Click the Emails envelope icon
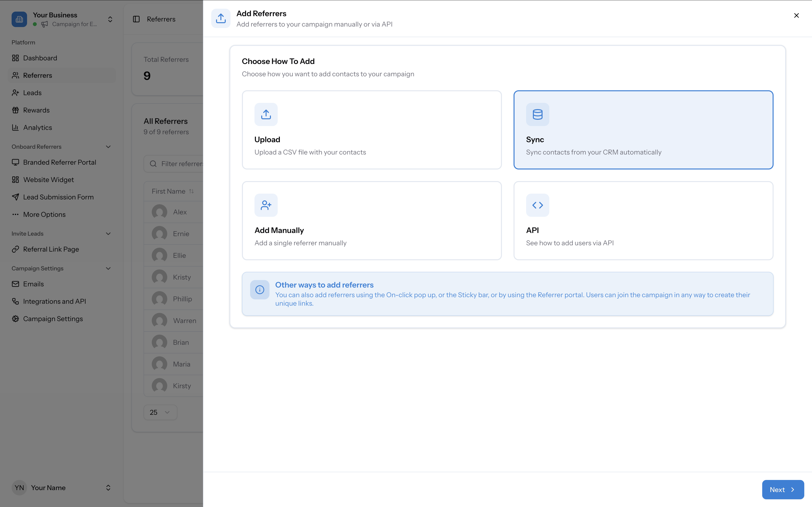This screenshot has width=812, height=507. (15, 284)
